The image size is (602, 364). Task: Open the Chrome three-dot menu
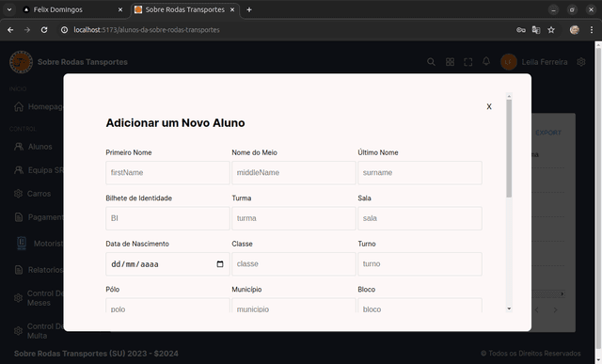pos(592,30)
